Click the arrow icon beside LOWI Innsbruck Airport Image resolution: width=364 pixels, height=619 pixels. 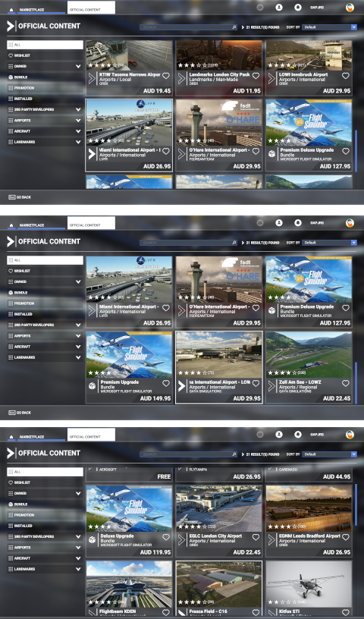pos(271,79)
